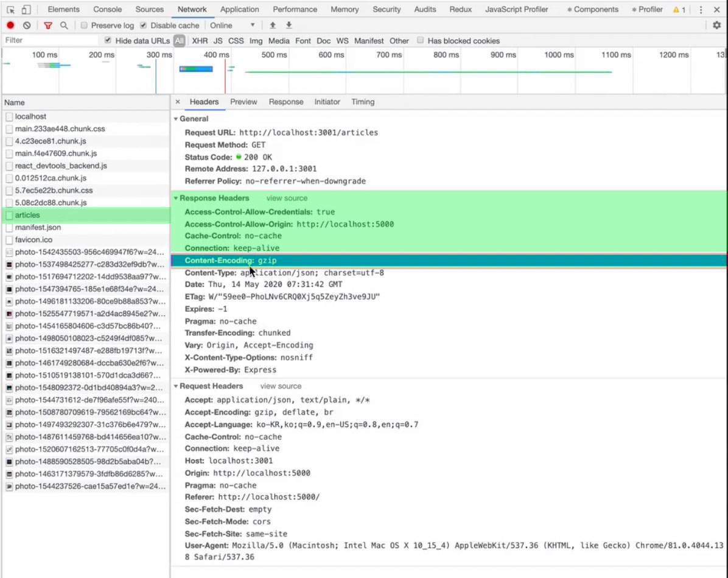Filter requests by WS type

[x=342, y=41]
